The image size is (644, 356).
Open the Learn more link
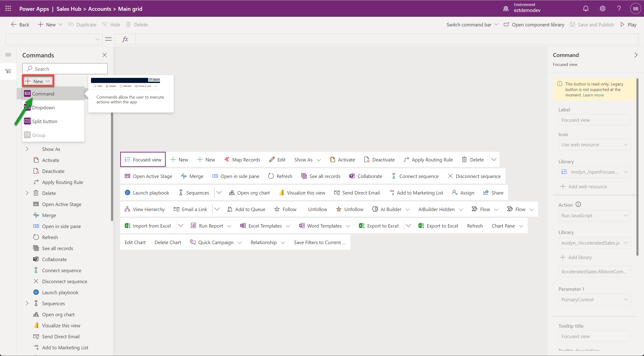coord(593,95)
